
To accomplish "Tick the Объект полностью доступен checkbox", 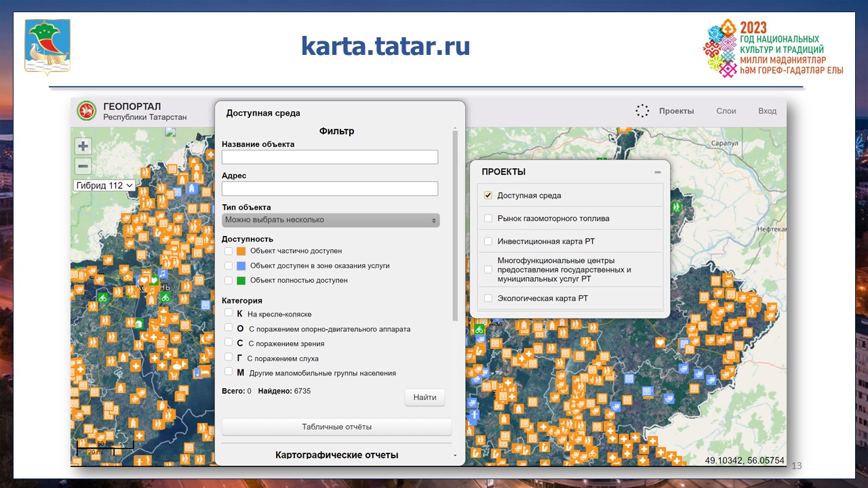I will pos(229,280).
